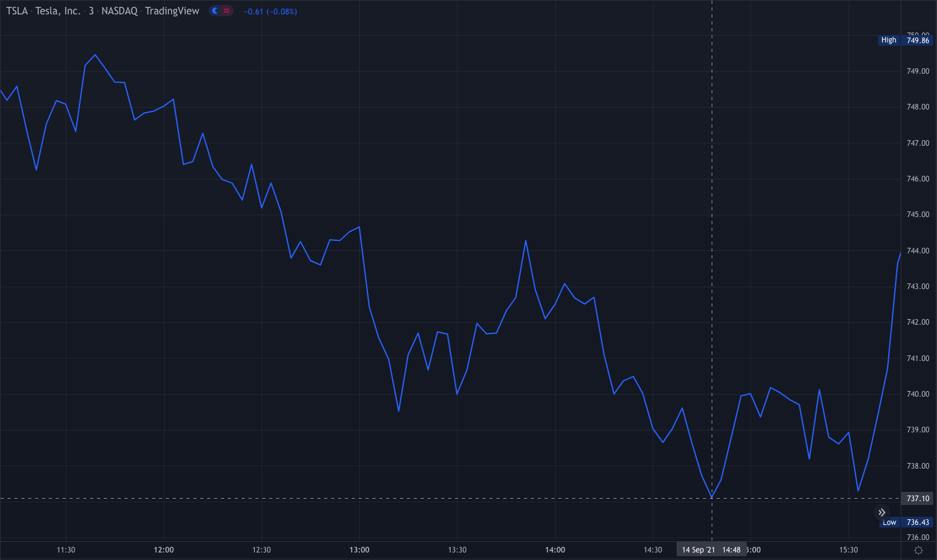The height and width of the screenshot is (560, 937).
Task: Click 13:00 on the time axis
Action: tap(359, 550)
